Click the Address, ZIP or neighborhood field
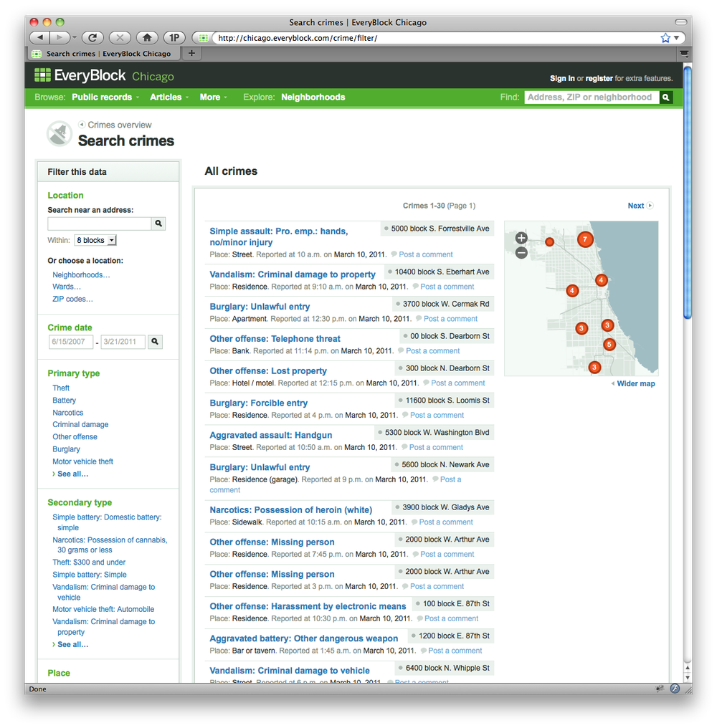The width and height of the screenshot is (717, 728). (x=592, y=97)
